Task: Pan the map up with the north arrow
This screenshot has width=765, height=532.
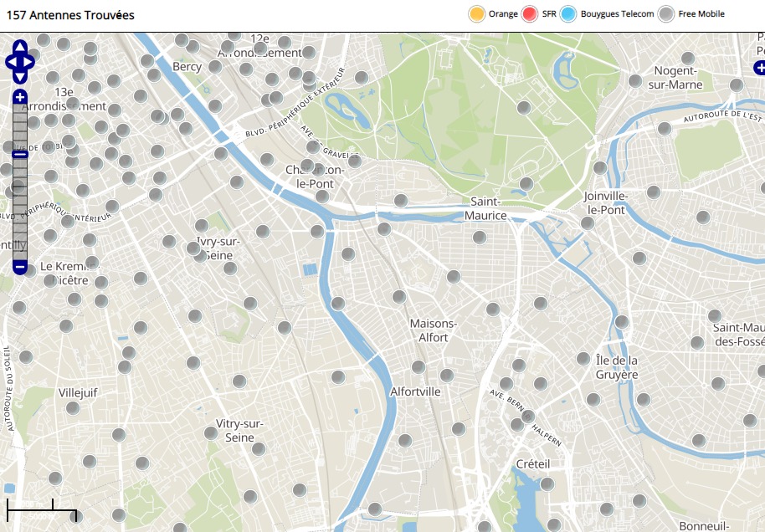Action: click(20, 47)
